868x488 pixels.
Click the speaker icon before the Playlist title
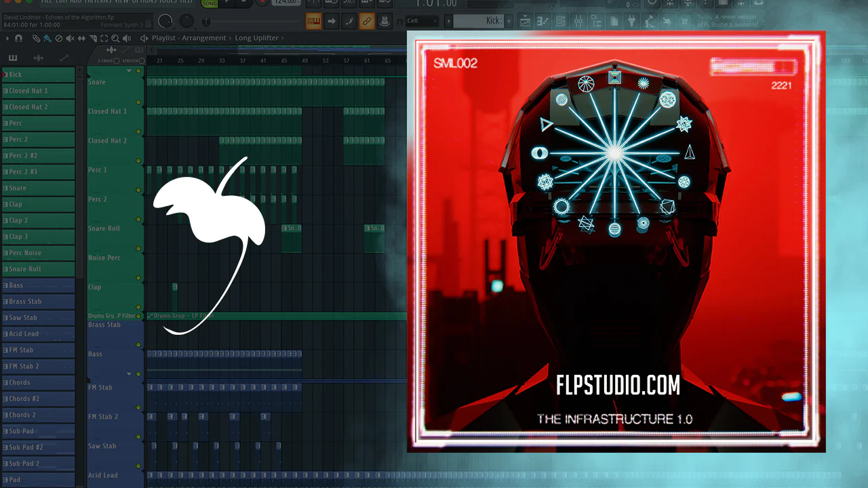(x=144, y=38)
